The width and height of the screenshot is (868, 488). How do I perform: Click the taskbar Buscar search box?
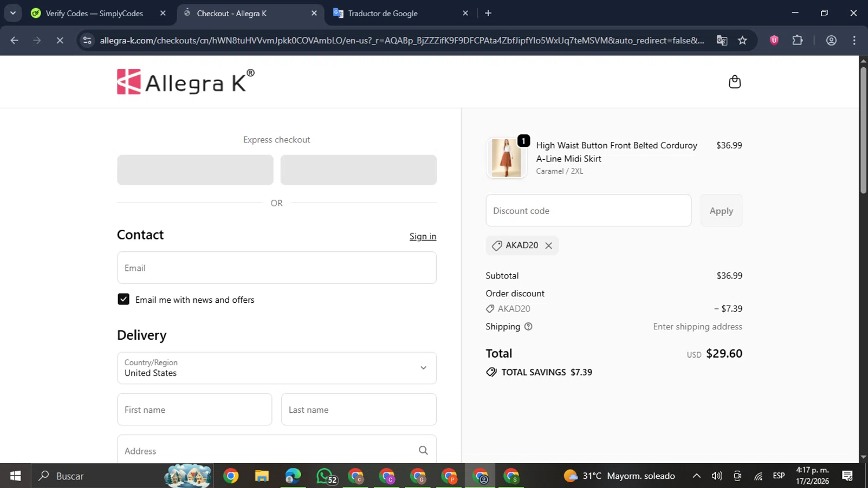click(122, 476)
